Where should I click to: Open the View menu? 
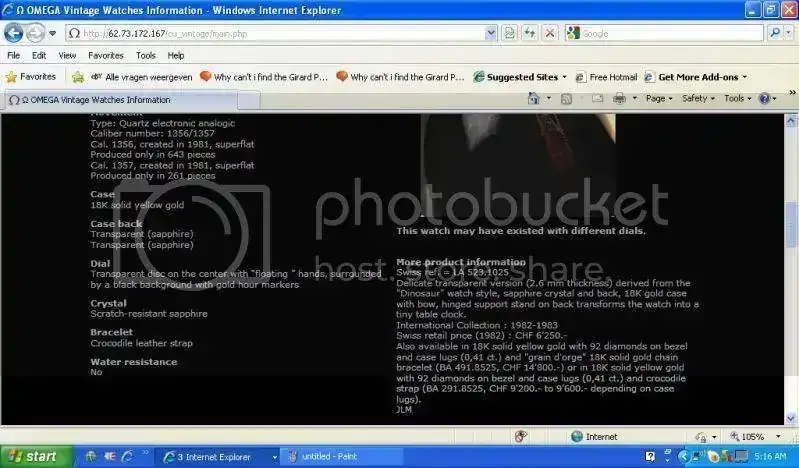click(67, 55)
